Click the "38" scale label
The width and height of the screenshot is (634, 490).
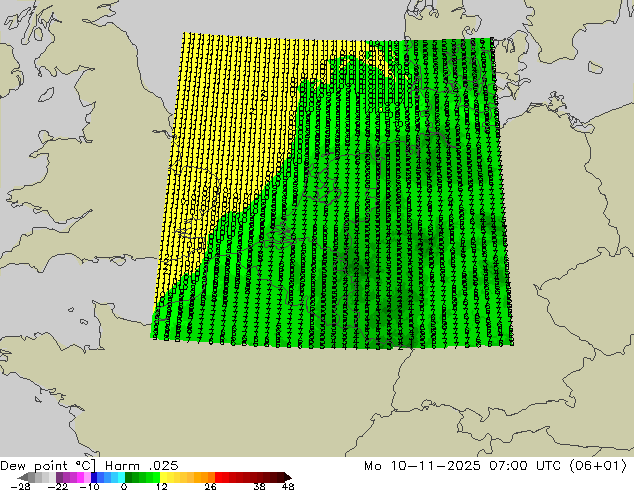pyautogui.click(x=260, y=486)
